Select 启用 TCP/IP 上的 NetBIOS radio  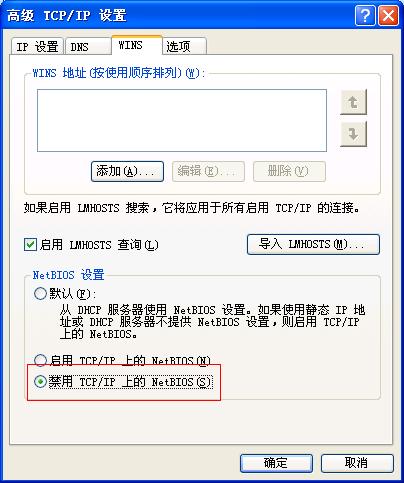coord(40,360)
